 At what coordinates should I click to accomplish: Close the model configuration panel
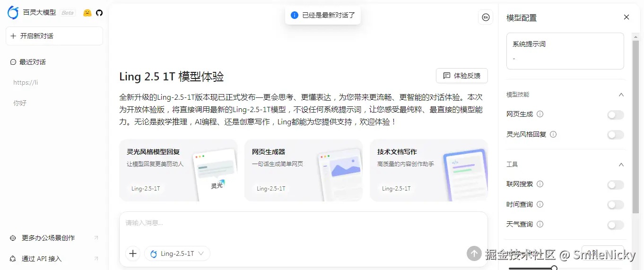click(x=627, y=17)
